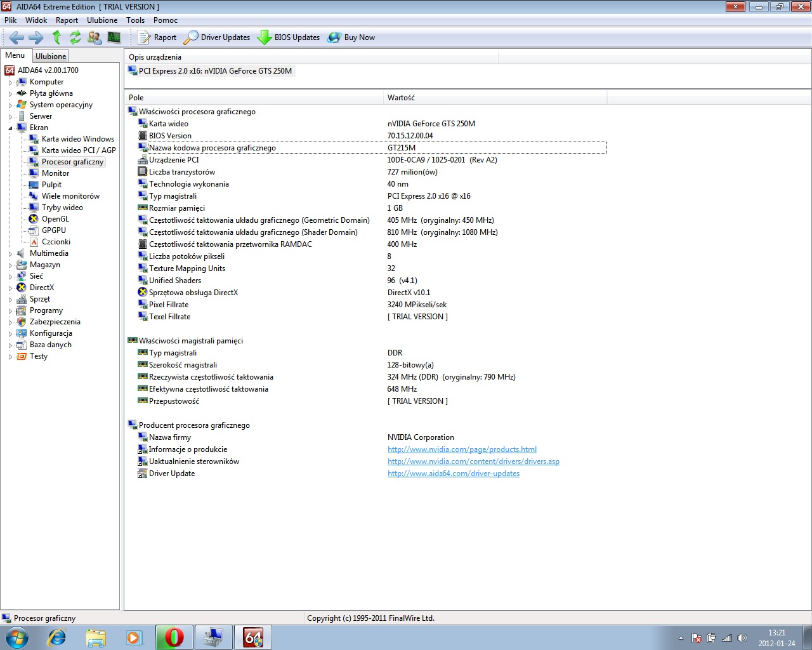Click the Pole column header

(254, 98)
